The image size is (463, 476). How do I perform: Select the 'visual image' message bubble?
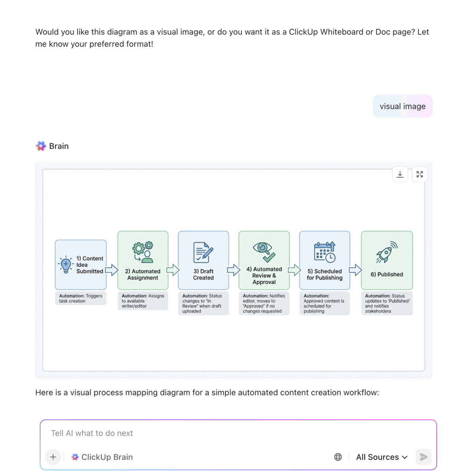click(x=402, y=106)
